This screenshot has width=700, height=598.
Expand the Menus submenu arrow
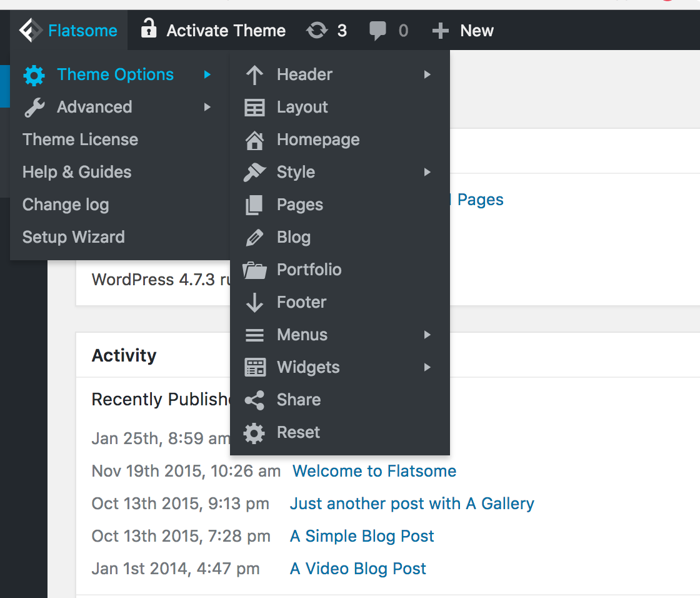(x=427, y=335)
